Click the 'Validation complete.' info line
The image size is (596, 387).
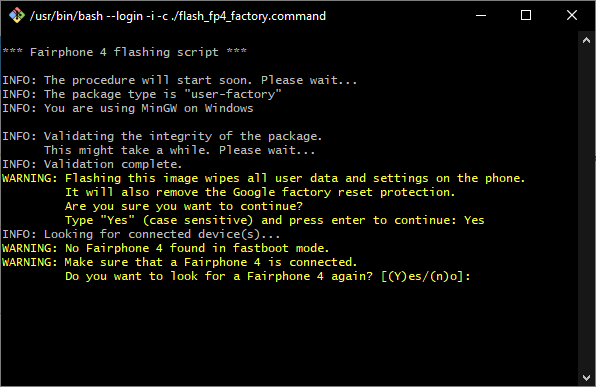click(x=92, y=164)
